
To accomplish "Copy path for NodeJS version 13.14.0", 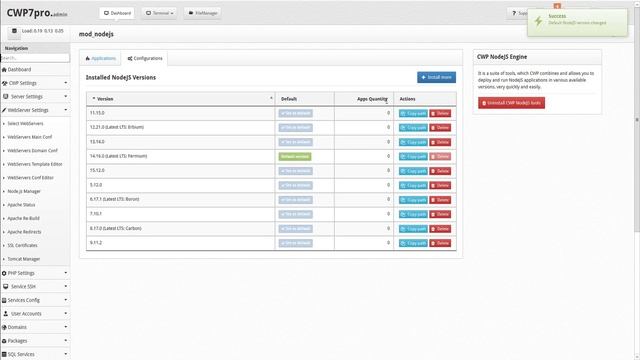I will coord(413,142).
